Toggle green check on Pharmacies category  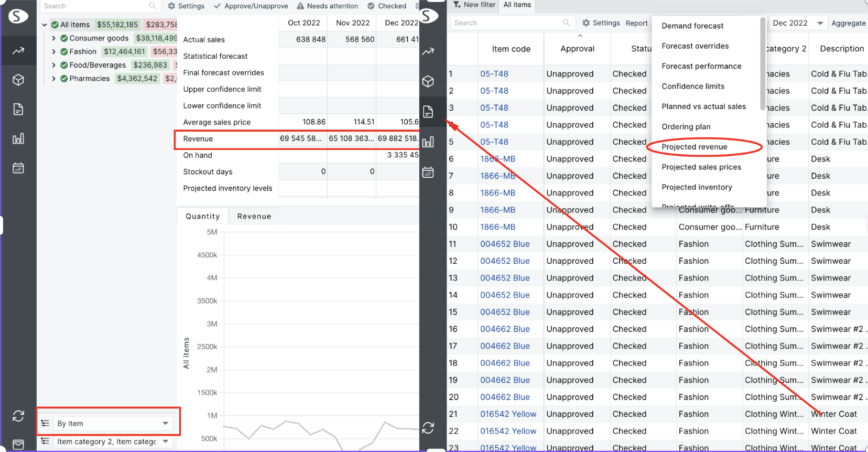(64, 79)
